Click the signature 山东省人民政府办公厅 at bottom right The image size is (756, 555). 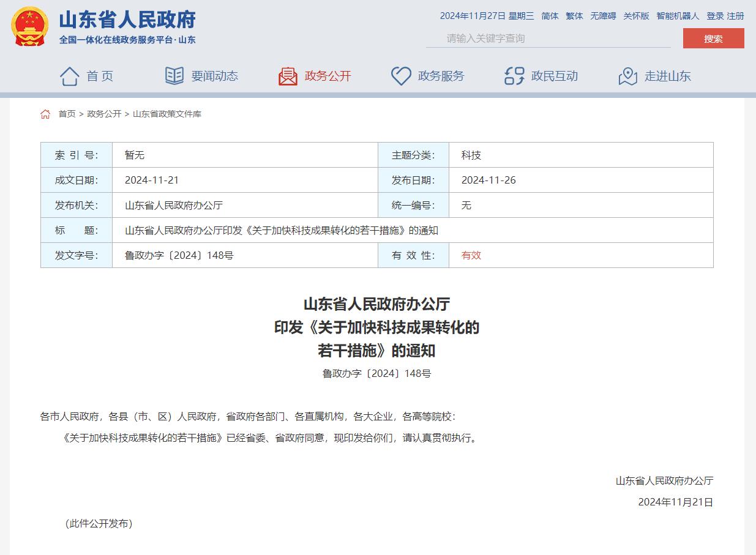[x=665, y=481]
